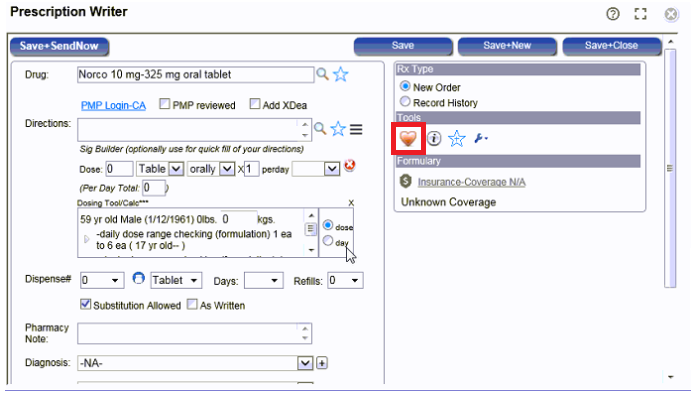This screenshot has width=692, height=401.
Task: Click the red clear icon in Sig Builder
Action: click(x=350, y=167)
